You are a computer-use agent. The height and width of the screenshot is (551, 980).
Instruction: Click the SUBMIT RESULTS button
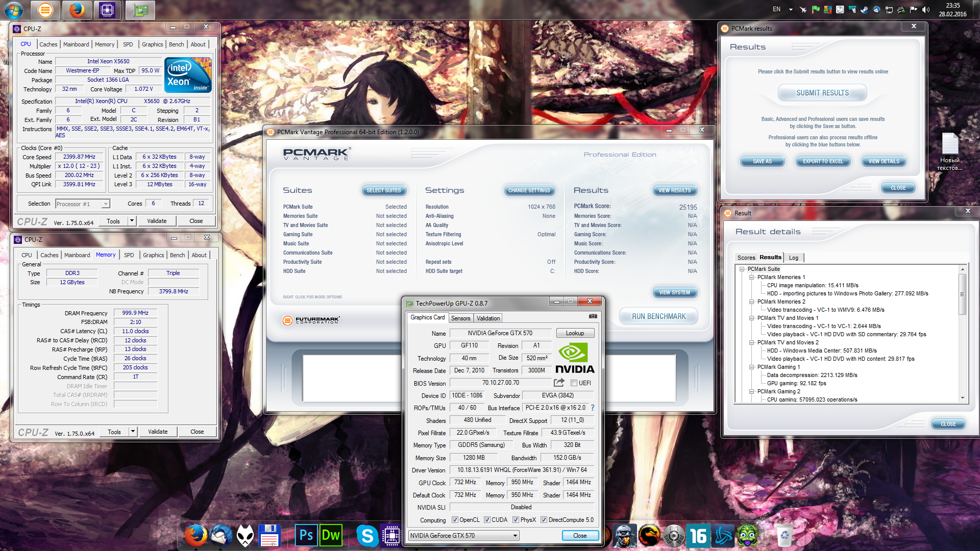pos(822,93)
